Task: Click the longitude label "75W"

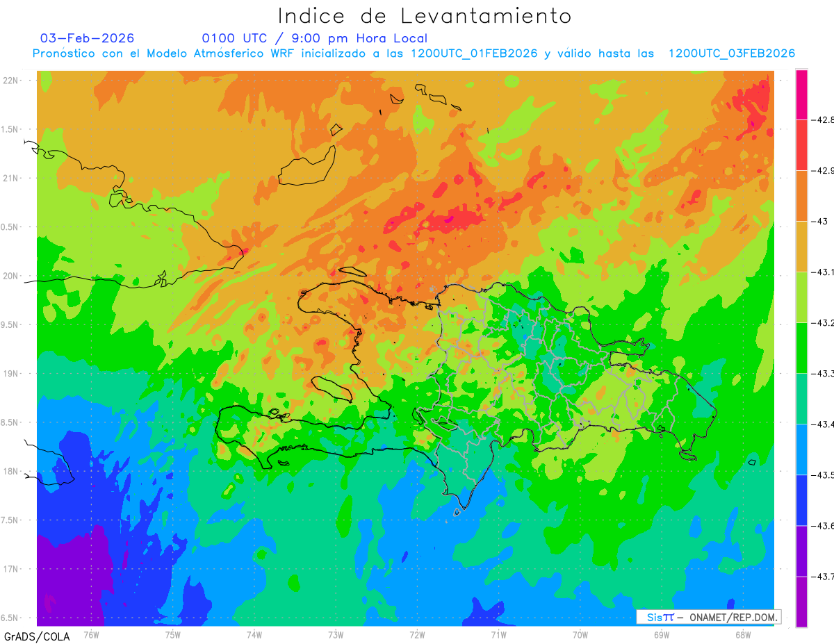Action: tap(173, 634)
